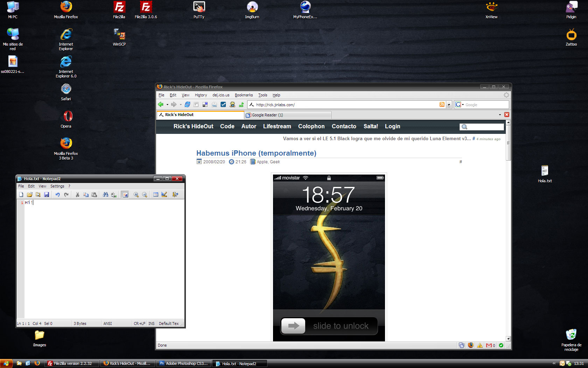This screenshot has width=588, height=368.
Task: Click the RSS feed icon in address bar
Action: [x=442, y=104]
